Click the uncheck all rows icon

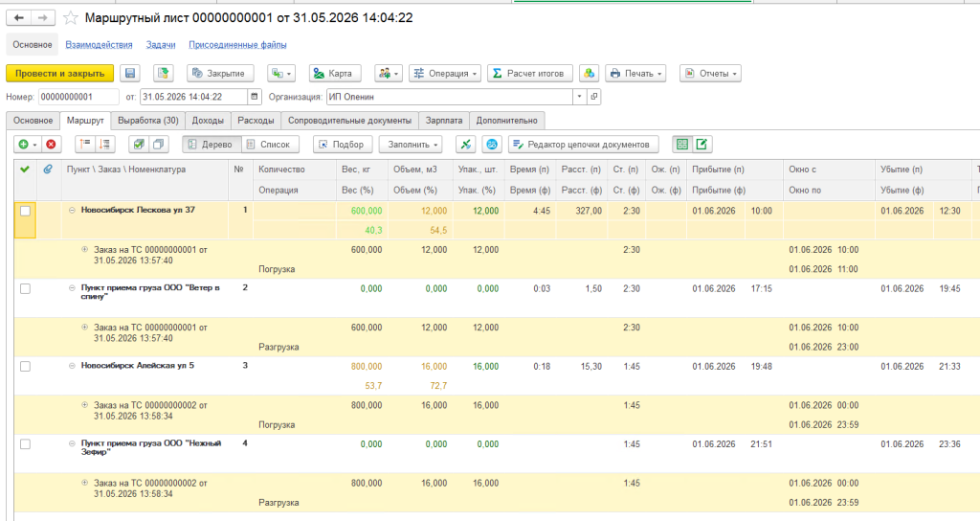pyautogui.click(x=159, y=145)
